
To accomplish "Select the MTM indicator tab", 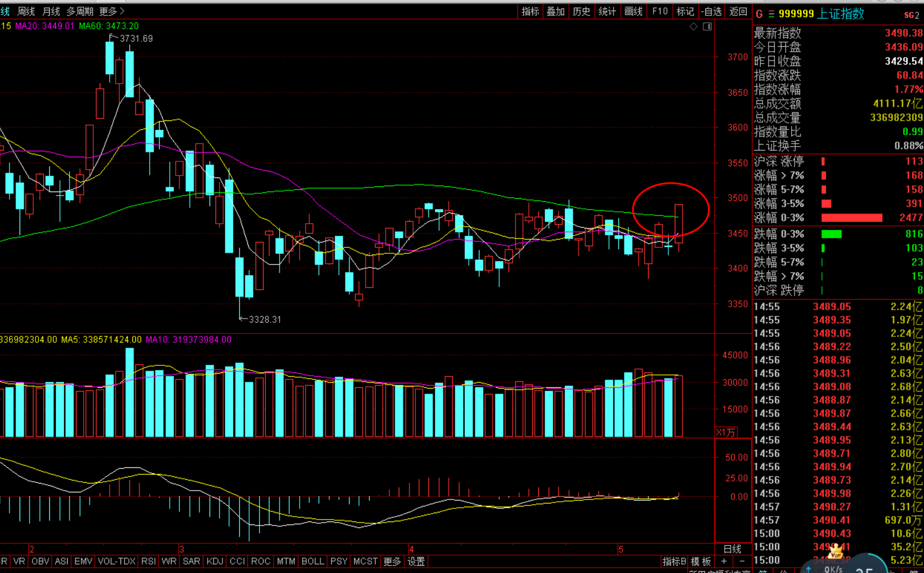I will coord(286,561).
